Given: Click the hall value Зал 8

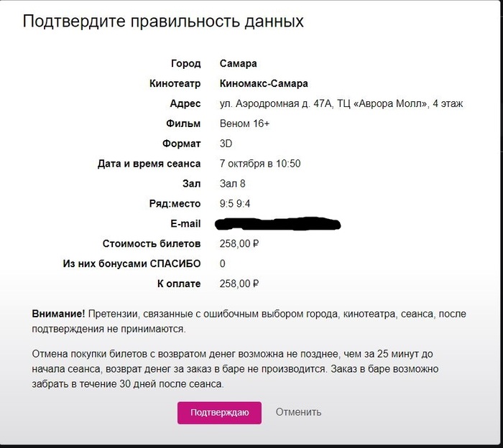Looking at the screenshot, I should tap(233, 184).
